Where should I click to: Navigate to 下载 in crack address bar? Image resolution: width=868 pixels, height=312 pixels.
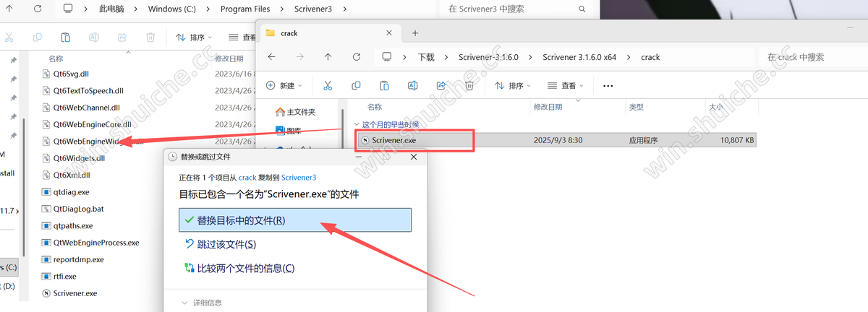pyautogui.click(x=426, y=57)
